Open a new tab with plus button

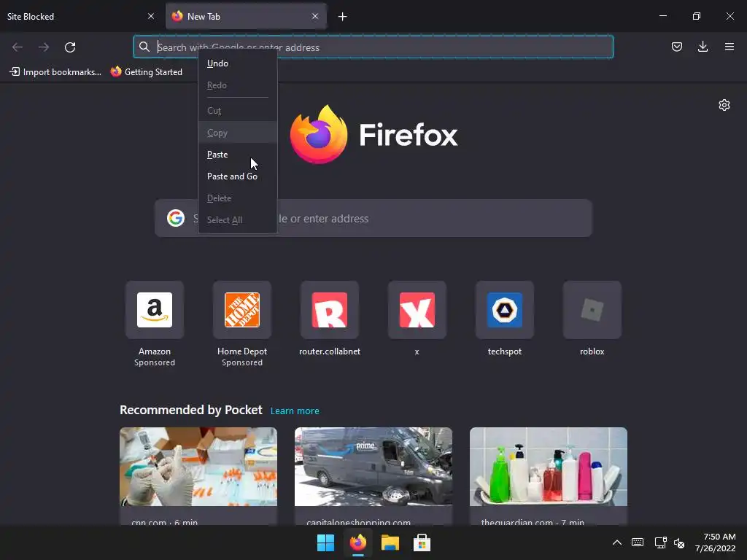coord(343,17)
